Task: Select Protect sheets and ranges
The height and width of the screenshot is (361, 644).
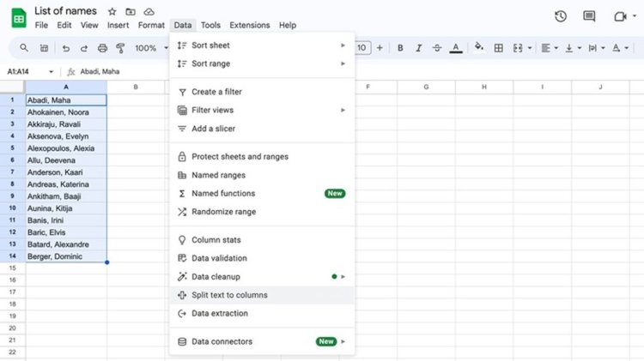Action: 262,157
